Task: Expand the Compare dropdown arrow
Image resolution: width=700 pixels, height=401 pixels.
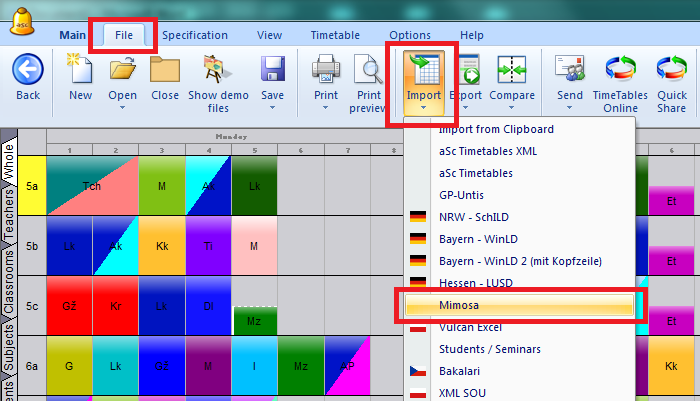Action: (512, 108)
